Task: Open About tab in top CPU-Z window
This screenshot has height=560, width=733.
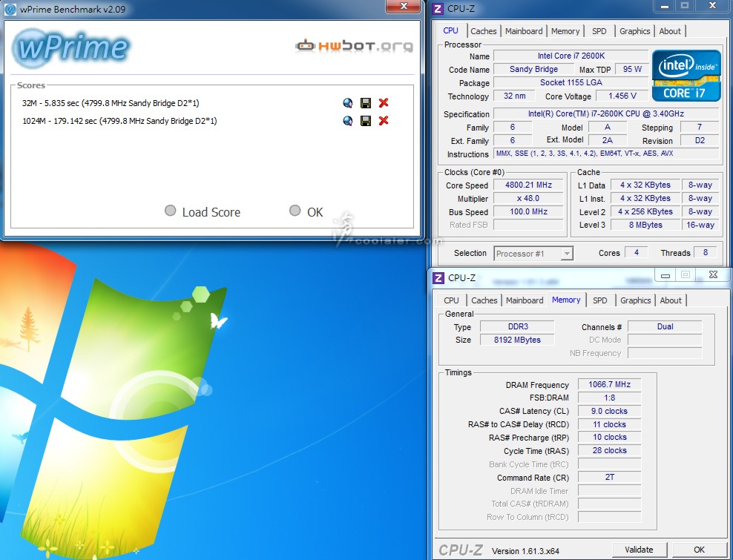Action: (670, 31)
